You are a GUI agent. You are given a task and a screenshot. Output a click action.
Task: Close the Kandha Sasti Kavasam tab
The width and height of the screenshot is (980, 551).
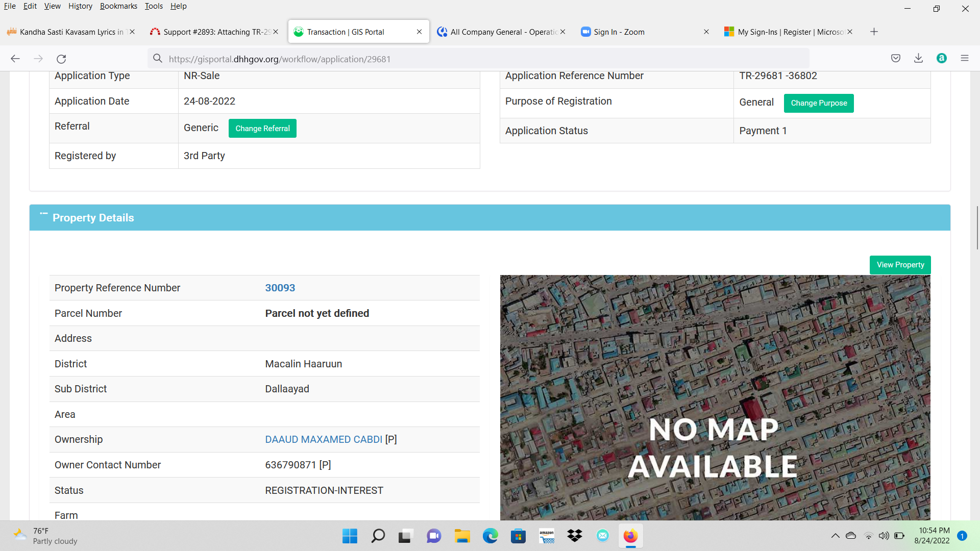(x=132, y=32)
